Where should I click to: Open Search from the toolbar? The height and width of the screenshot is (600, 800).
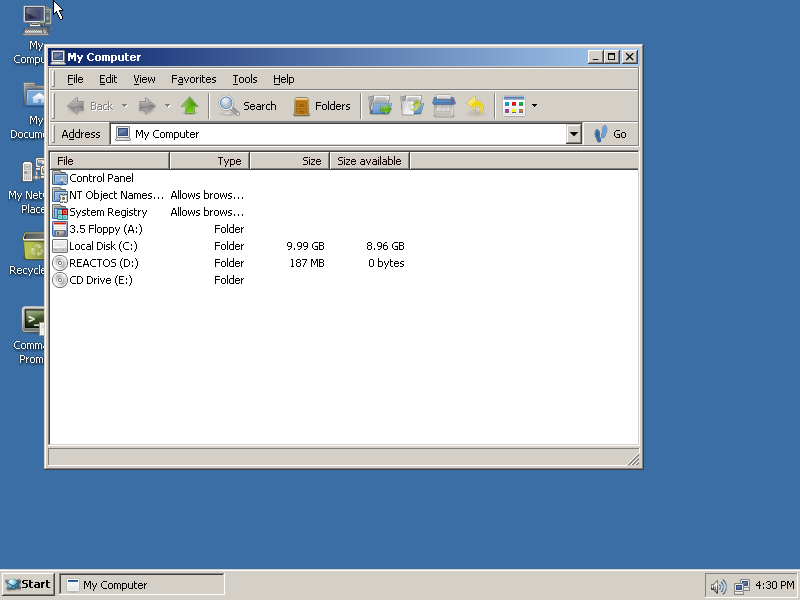pyautogui.click(x=247, y=106)
